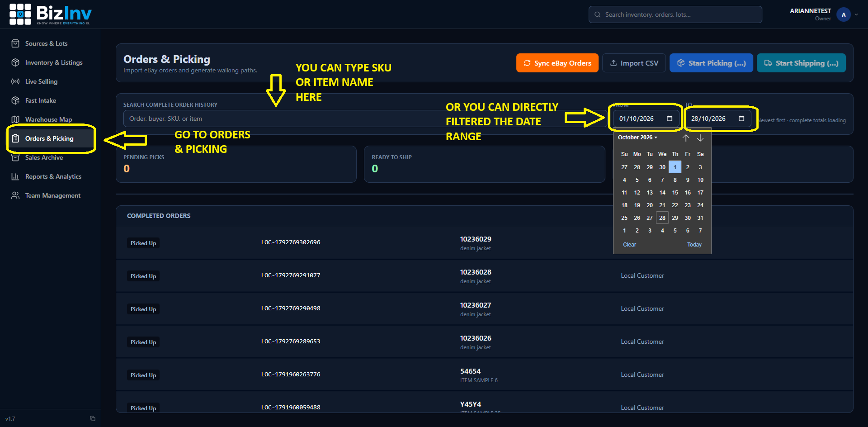This screenshot has width=868, height=427.
Task: Expand the account menu chevron
Action: (856, 14)
